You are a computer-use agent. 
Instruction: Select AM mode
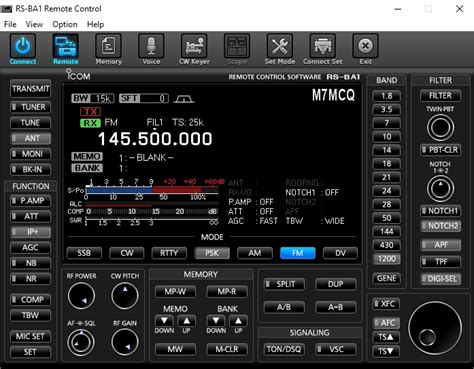(255, 253)
